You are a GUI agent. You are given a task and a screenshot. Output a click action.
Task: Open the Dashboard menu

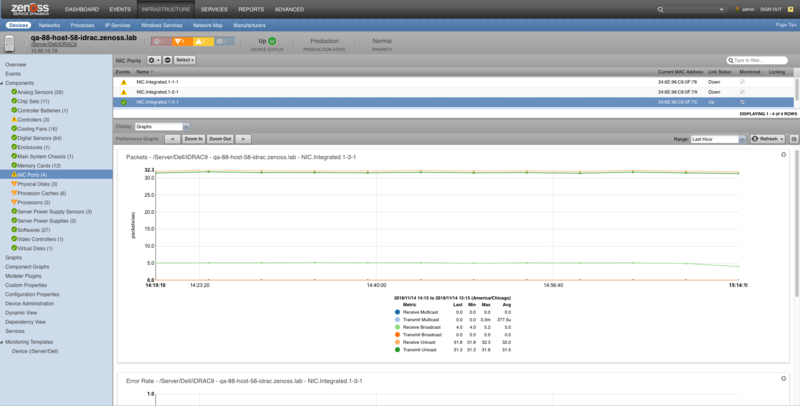click(82, 9)
